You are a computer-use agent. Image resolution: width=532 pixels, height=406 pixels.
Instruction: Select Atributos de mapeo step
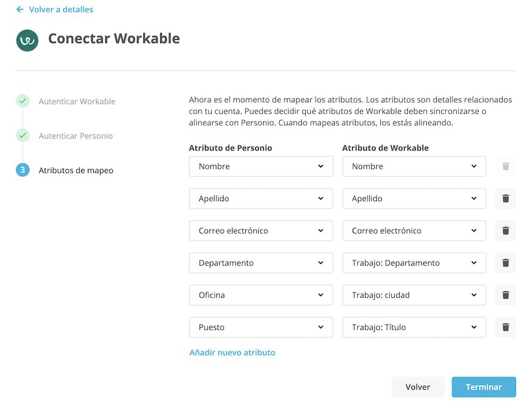pyautogui.click(x=76, y=170)
